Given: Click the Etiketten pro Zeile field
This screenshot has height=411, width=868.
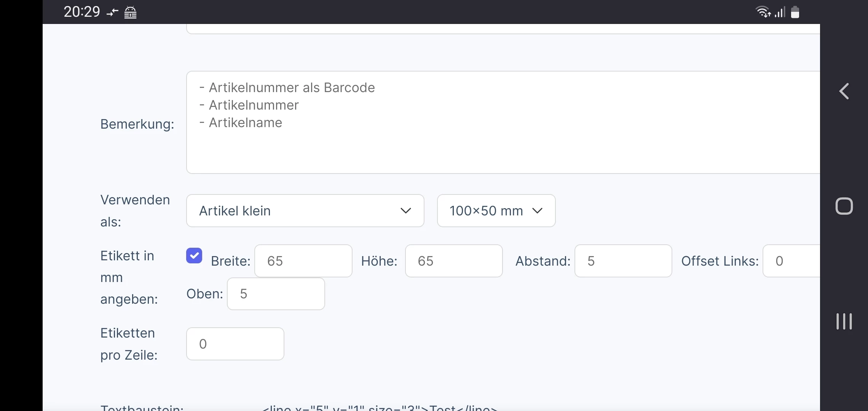Looking at the screenshot, I should (235, 344).
